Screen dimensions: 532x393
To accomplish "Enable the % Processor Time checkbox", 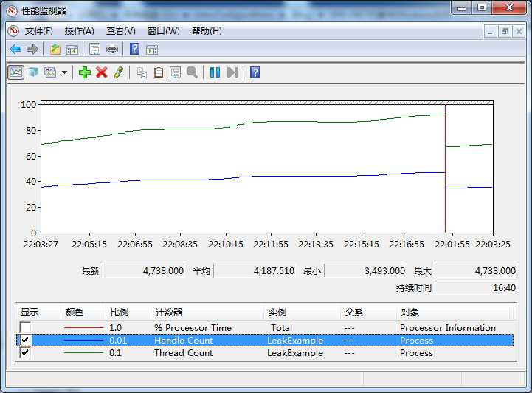I will point(25,327).
